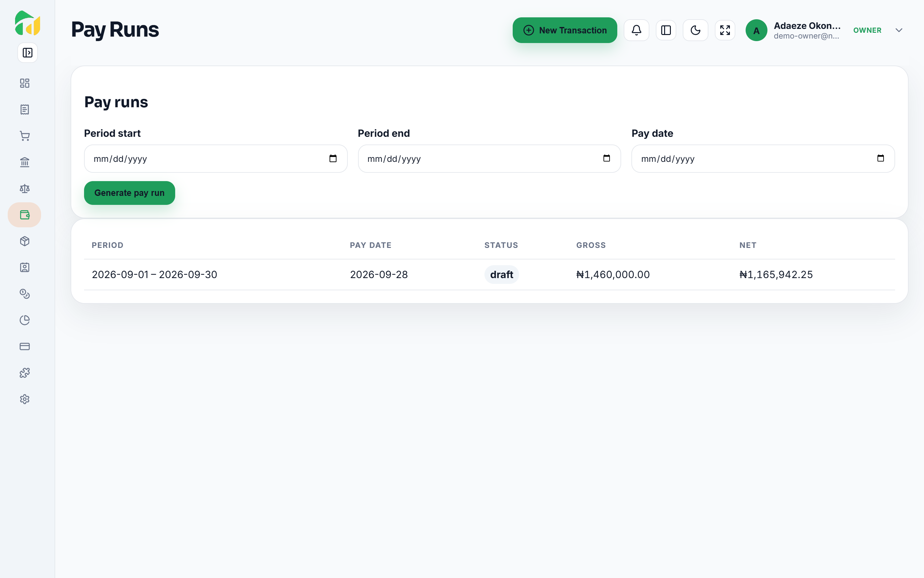
Task: Switch to dark mode with the moon icon
Action: coord(695,30)
